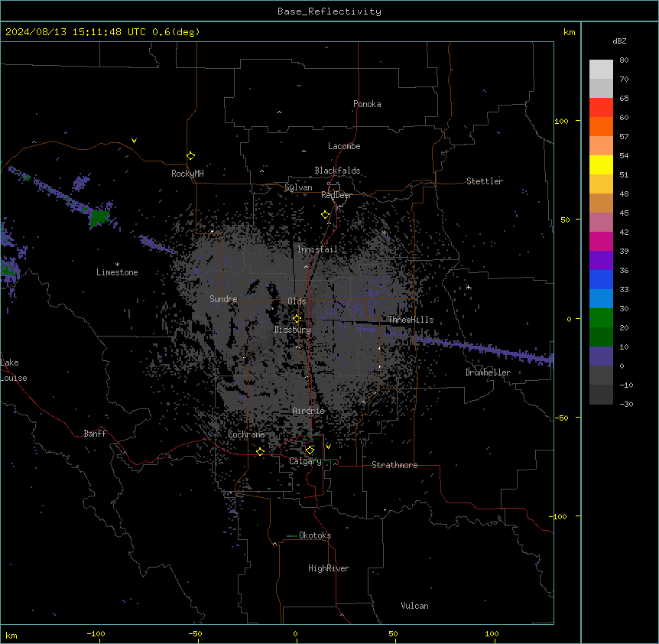Viewport: 659px width, 644px height.
Task: Select the magenta 42 dBZ legend color
Action: [601, 241]
